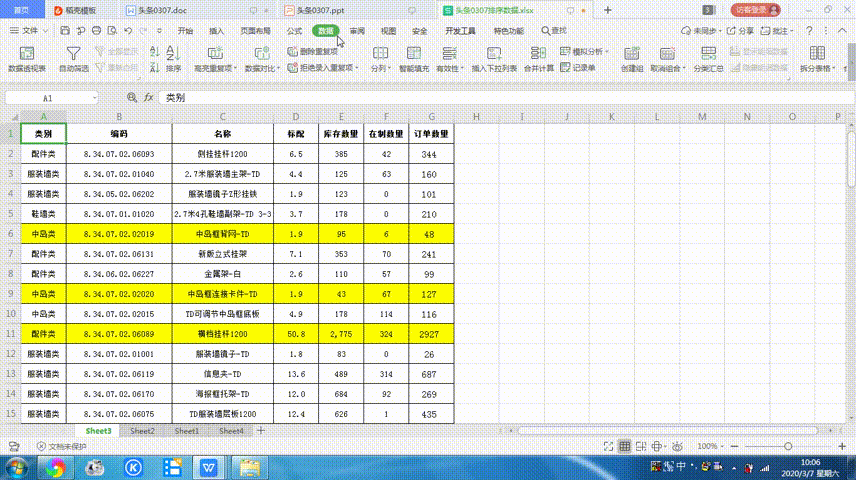Click the Share (分享) button
Screen dimensions: 856x480
[x=740, y=31]
